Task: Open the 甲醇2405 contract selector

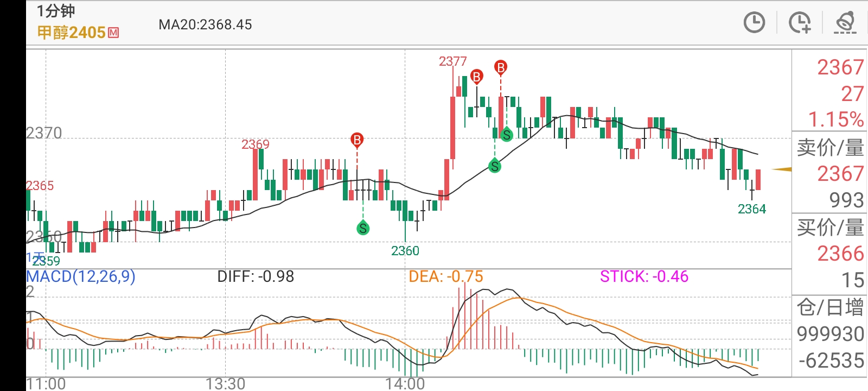Action: click(x=71, y=33)
